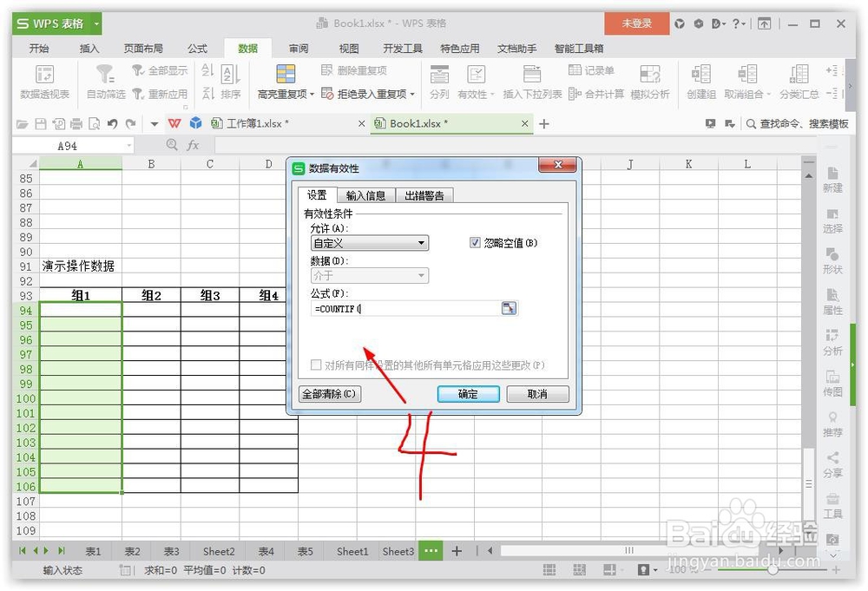The height and width of the screenshot is (591, 868).
Task: Click What-If Analysis (模拟分析) icon
Action: click(650, 74)
